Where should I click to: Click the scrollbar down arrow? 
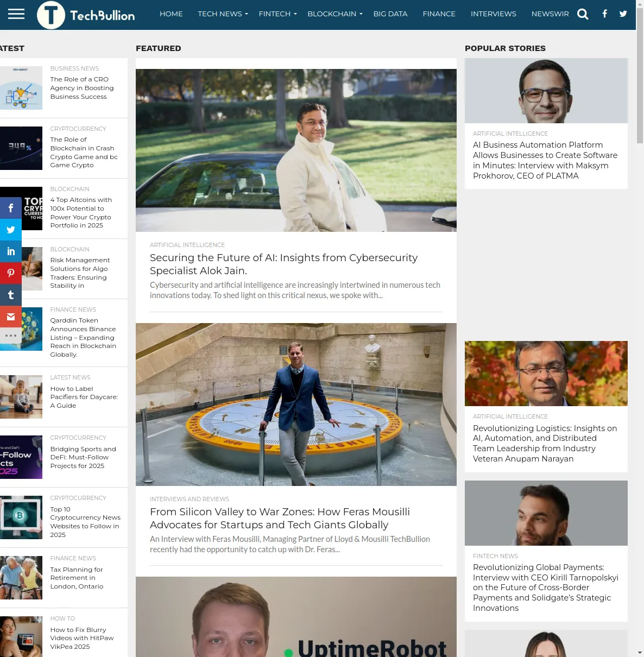pos(640,653)
